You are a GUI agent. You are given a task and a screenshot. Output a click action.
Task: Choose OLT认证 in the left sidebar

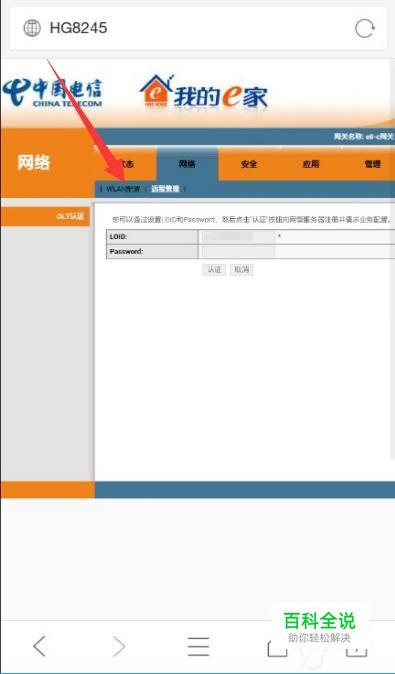pyautogui.click(x=45, y=217)
